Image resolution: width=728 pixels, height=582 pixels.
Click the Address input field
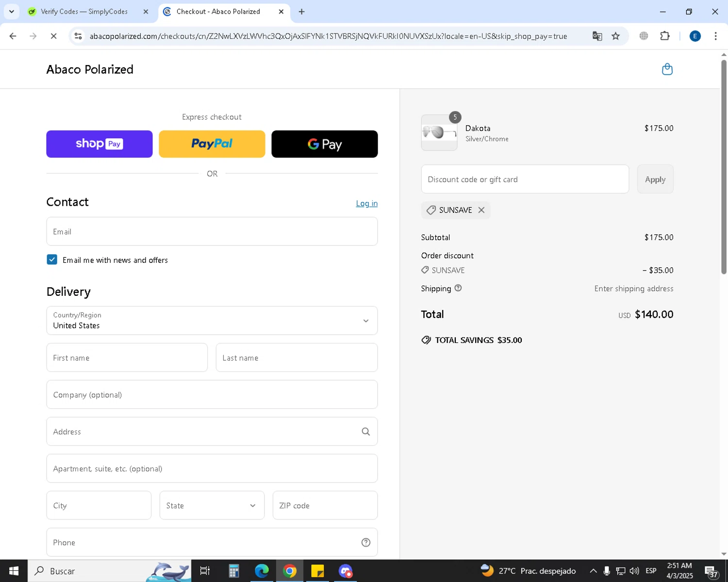click(212, 431)
